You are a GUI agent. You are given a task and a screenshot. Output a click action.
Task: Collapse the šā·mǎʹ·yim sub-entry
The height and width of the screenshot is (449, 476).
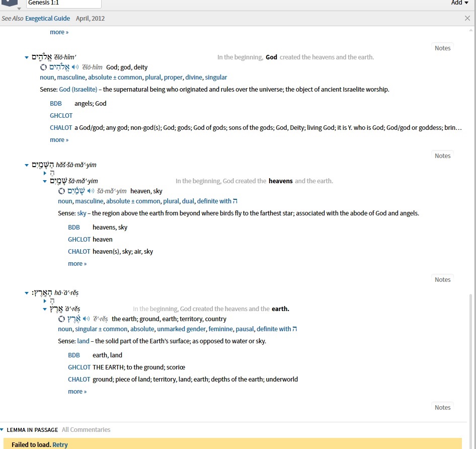coord(45,181)
